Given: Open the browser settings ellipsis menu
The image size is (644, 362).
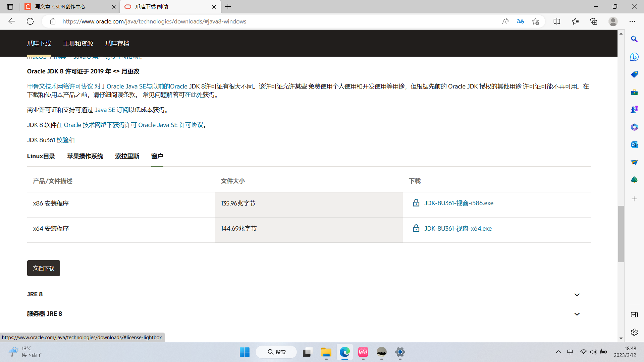Looking at the screenshot, I should [632, 21].
